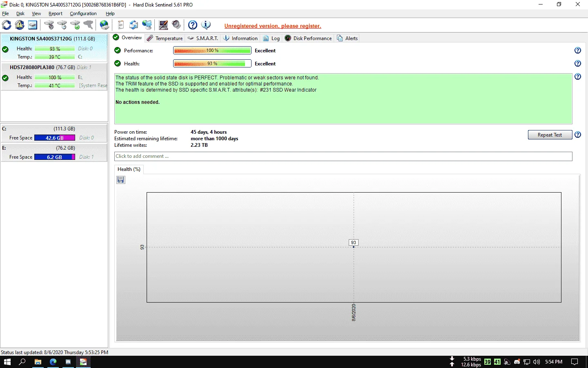Click the 8/6/2020 date label under graph

(x=354, y=312)
